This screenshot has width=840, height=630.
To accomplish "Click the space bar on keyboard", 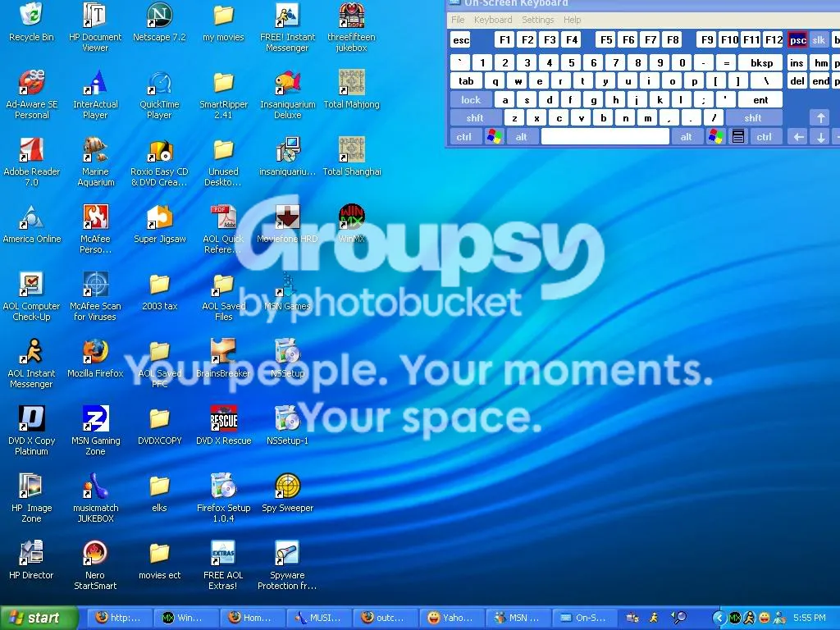I will (x=605, y=137).
